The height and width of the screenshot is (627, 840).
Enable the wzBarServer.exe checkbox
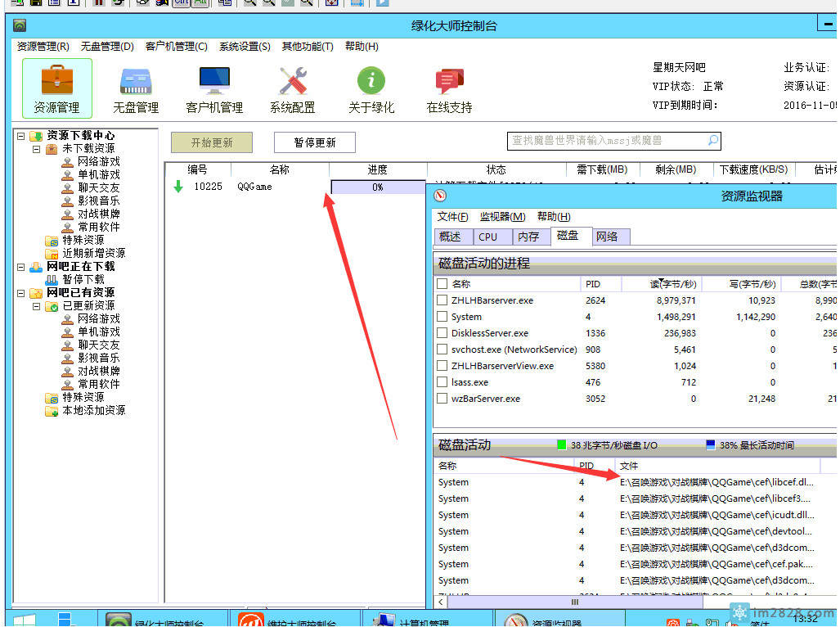coord(442,399)
